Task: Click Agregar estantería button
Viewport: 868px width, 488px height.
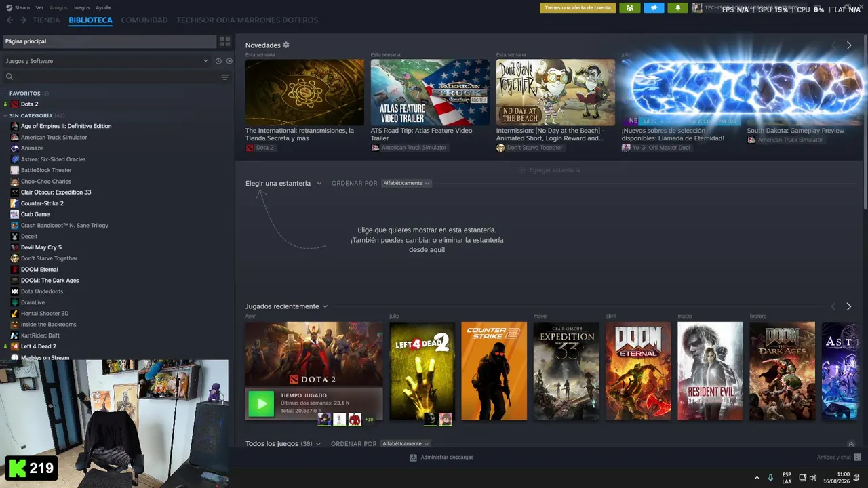Action: pos(549,170)
